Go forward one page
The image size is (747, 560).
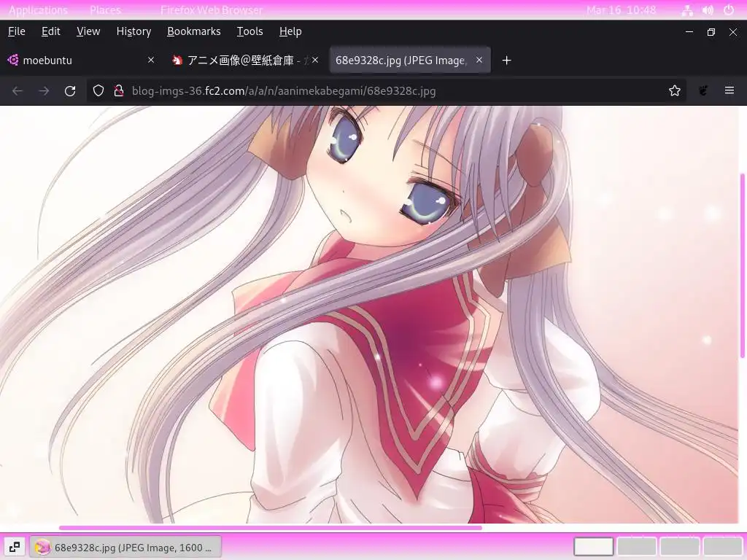(x=44, y=90)
